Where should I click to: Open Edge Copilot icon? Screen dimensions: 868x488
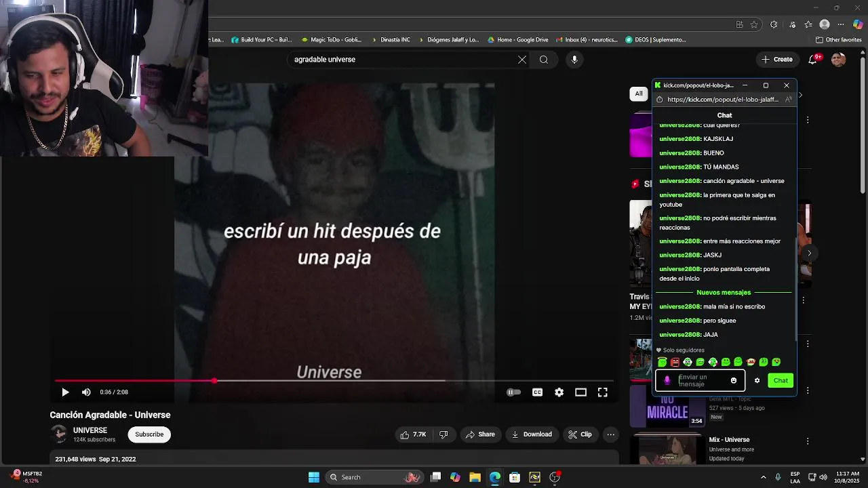click(x=858, y=25)
